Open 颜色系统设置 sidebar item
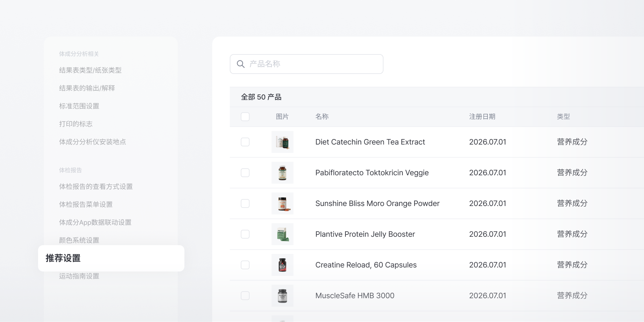Viewport: 644px width, 322px height. click(x=79, y=240)
